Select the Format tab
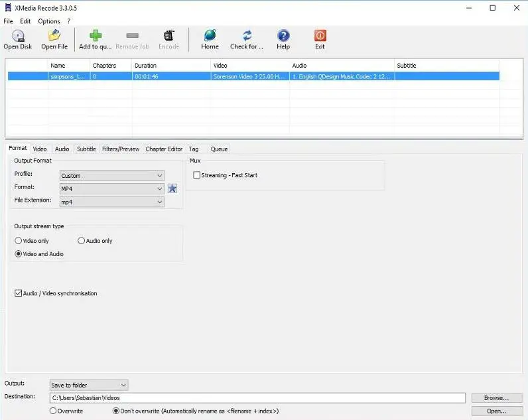Screen dimensions: 528x420 tap(17, 148)
